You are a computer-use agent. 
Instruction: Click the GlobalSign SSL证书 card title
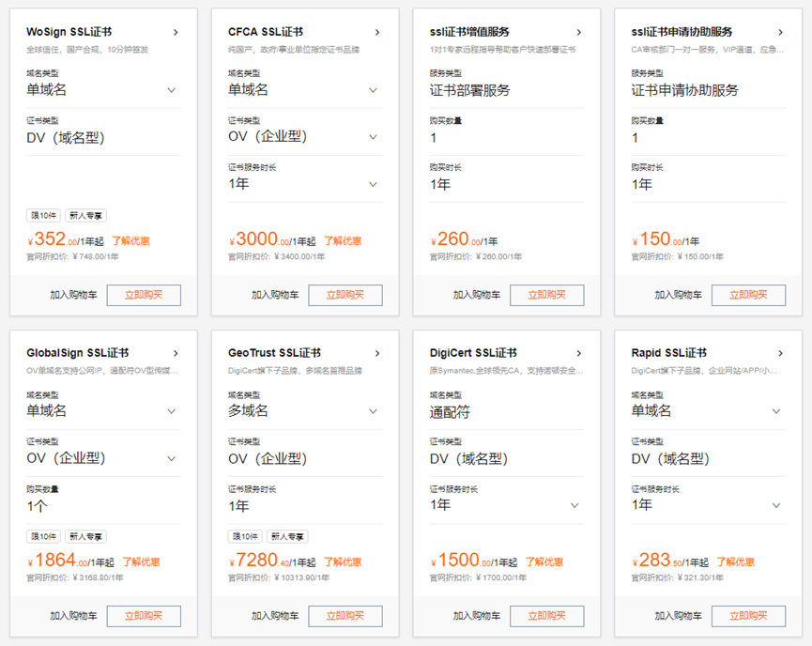coord(78,353)
